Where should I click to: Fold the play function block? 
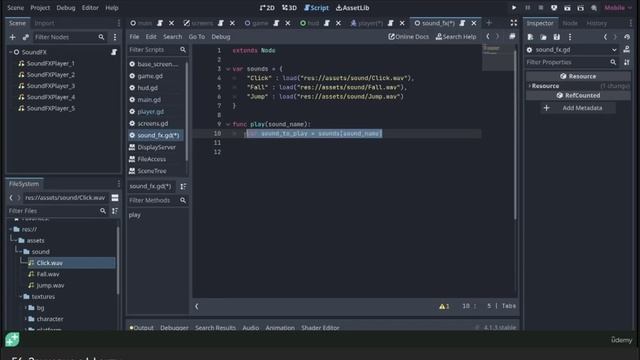(228, 124)
